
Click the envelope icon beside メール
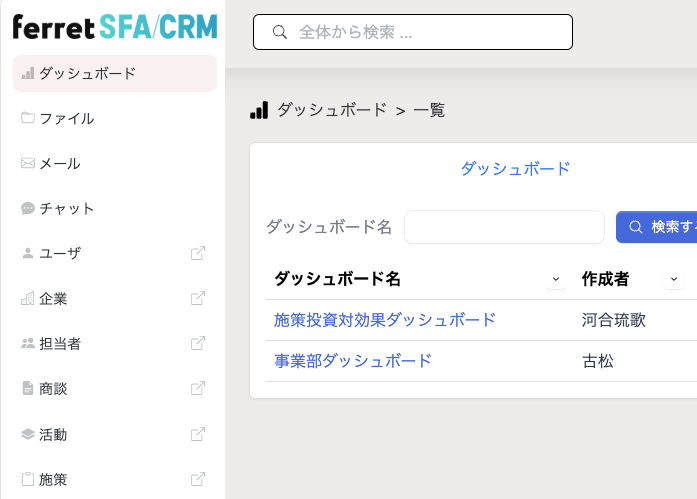tap(28, 163)
